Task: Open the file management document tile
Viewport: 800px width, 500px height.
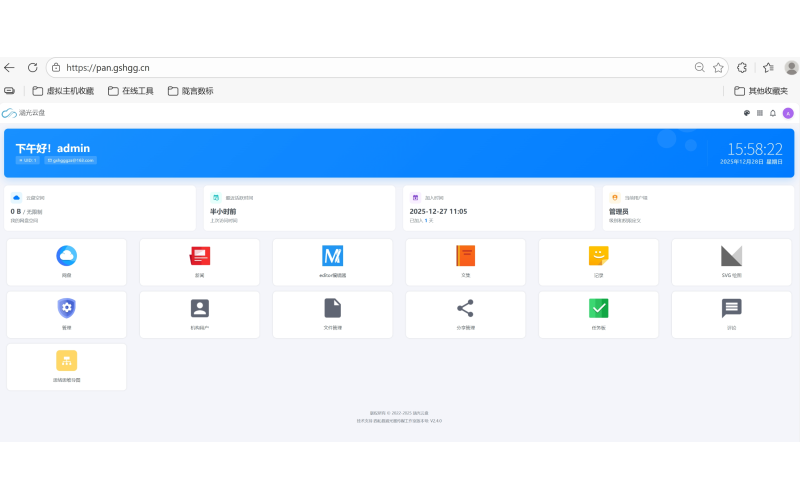Action: [332, 313]
